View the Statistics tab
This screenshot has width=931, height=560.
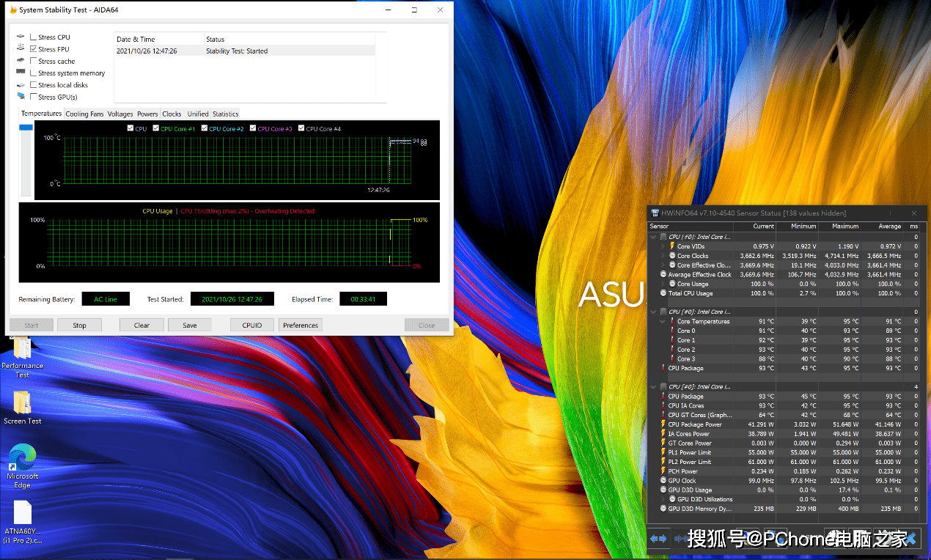click(226, 114)
